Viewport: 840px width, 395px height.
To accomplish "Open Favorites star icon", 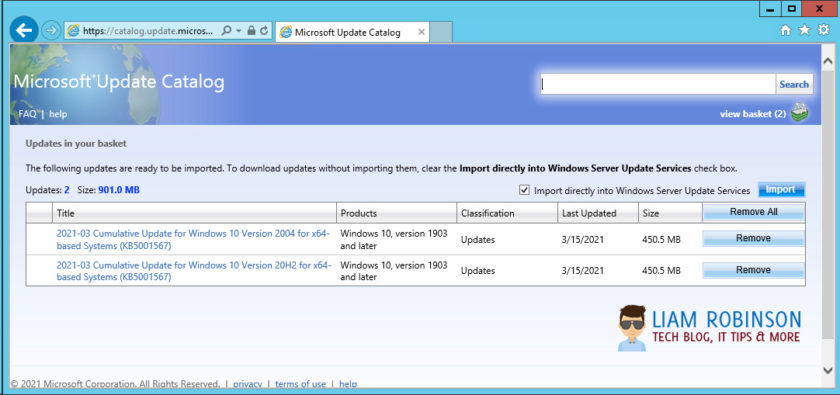I will [x=805, y=31].
